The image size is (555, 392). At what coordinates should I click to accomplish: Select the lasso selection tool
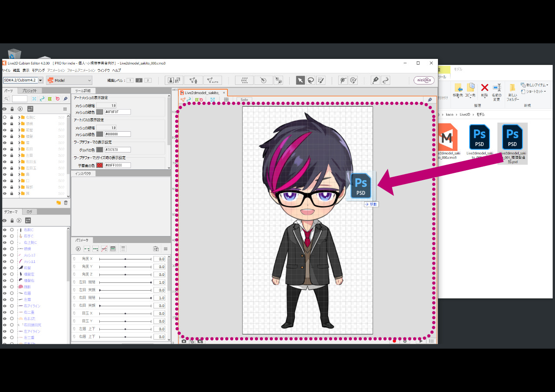click(x=311, y=80)
